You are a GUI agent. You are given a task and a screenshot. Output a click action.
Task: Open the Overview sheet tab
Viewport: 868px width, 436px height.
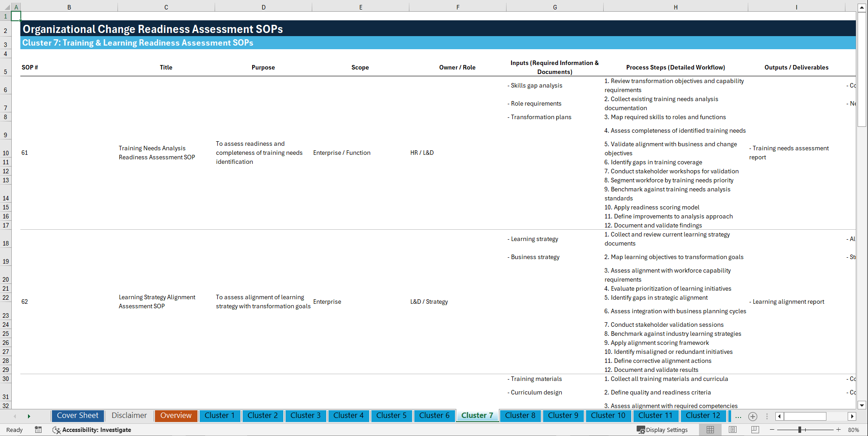tap(176, 416)
